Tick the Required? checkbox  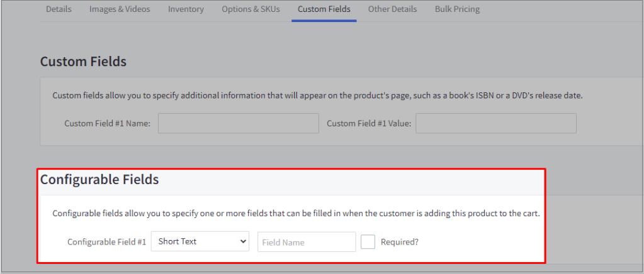[x=368, y=242]
